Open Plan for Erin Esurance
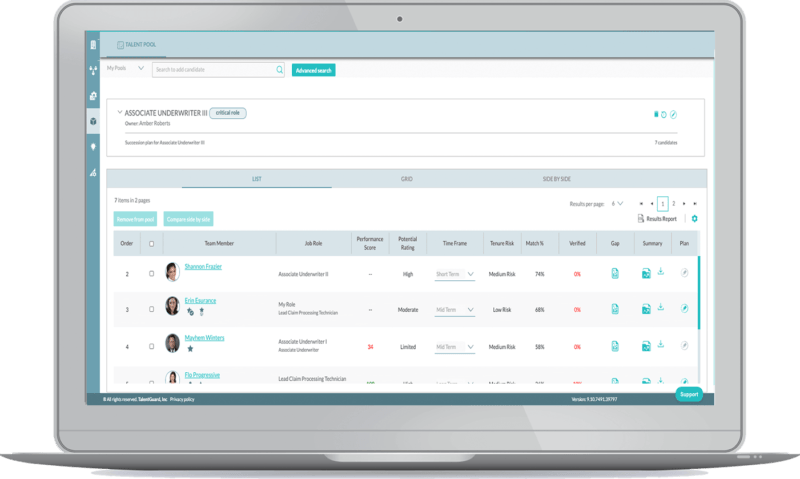 [685, 309]
